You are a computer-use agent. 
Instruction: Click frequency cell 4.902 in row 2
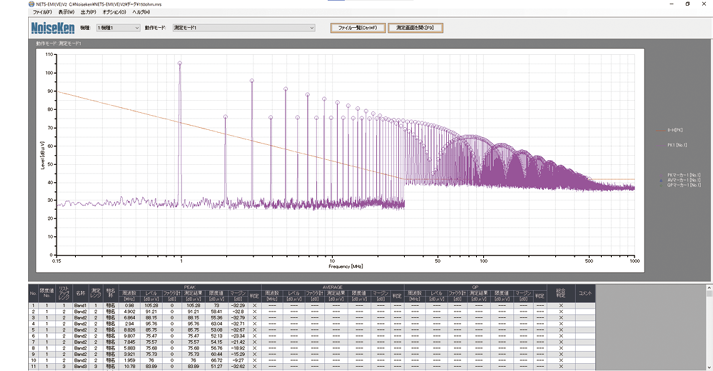[x=130, y=311]
